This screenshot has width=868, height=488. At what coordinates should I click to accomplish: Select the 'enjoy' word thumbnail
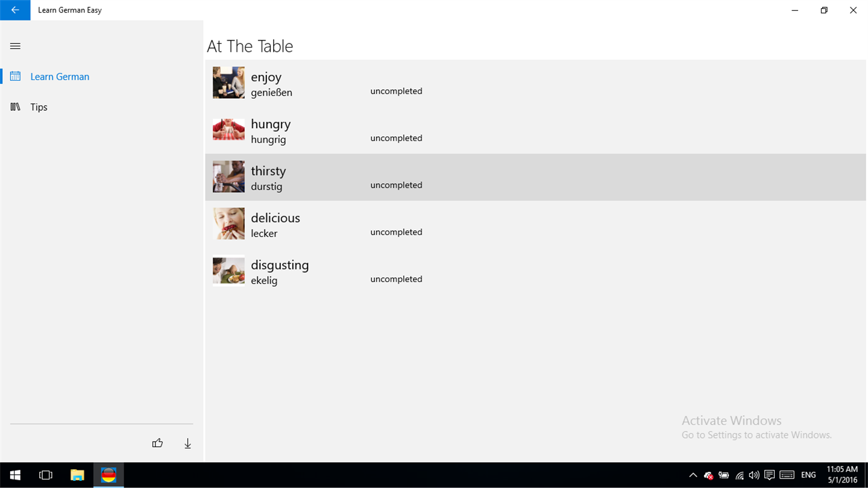click(x=228, y=83)
